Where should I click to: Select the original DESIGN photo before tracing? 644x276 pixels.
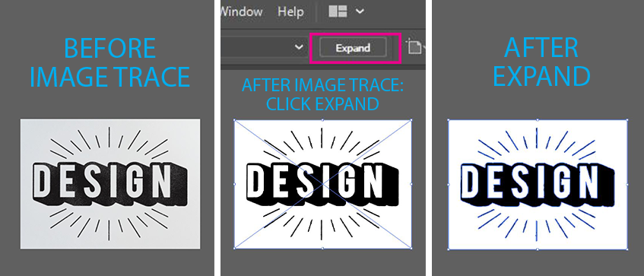[x=110, y=183]
